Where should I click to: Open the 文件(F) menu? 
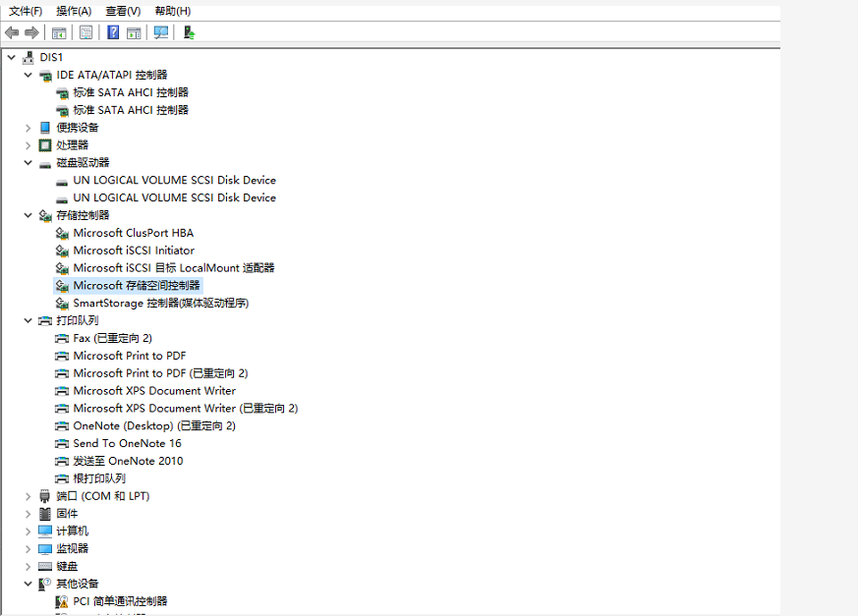coord(26,11)
